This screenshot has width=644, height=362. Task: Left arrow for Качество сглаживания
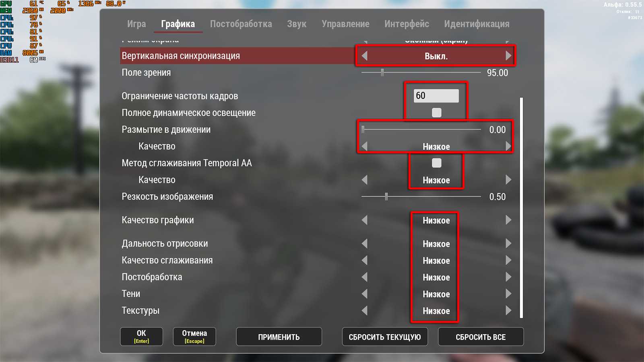[x=364, y=260]
